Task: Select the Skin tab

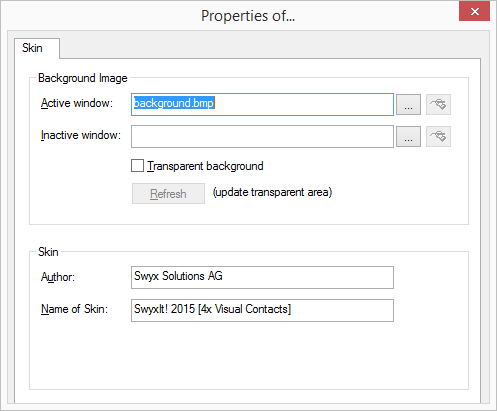Action: point(32,48)
